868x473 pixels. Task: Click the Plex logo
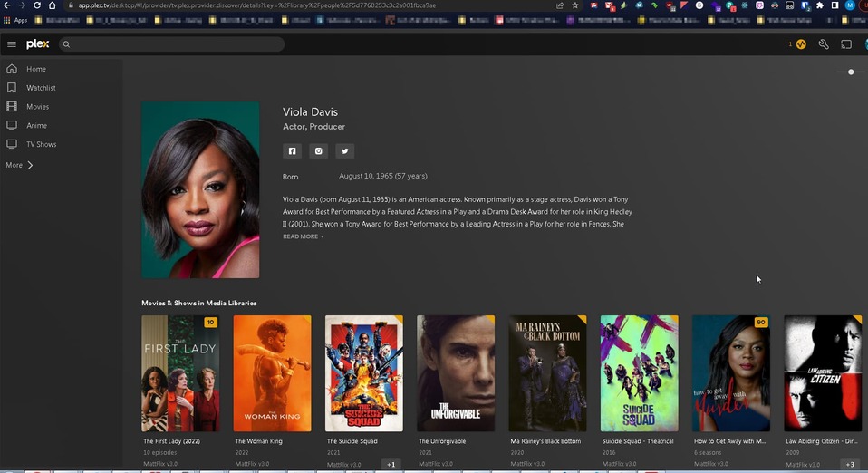(38, 44)
